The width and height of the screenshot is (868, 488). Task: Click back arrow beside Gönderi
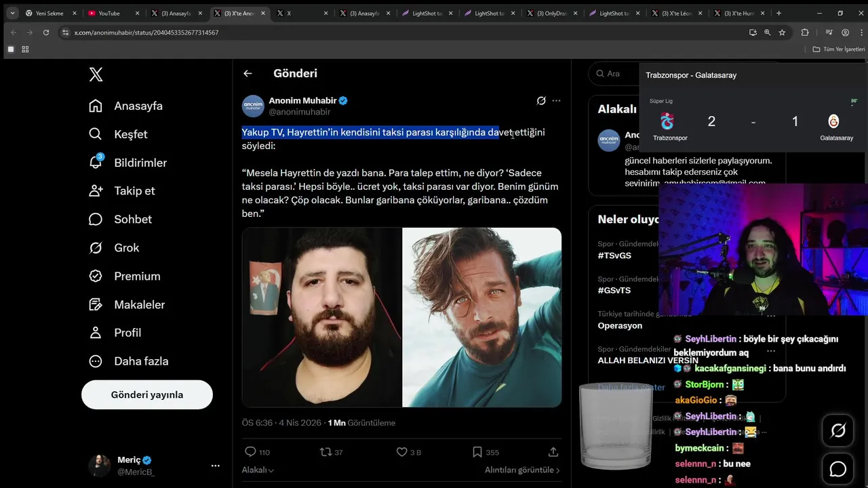(248, 73)
